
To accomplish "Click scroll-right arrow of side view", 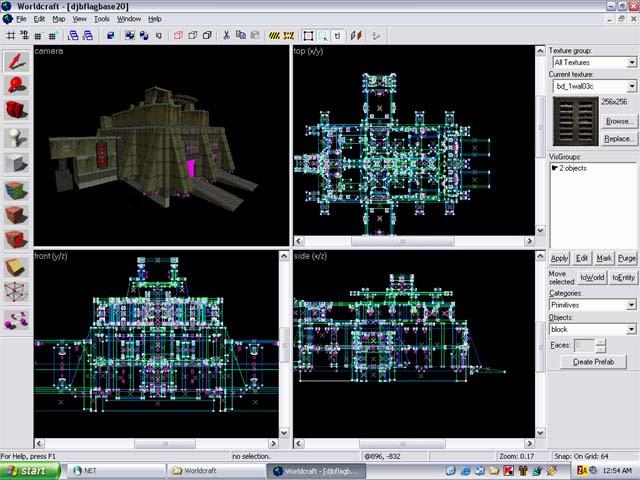I will [x=529, y=443].
